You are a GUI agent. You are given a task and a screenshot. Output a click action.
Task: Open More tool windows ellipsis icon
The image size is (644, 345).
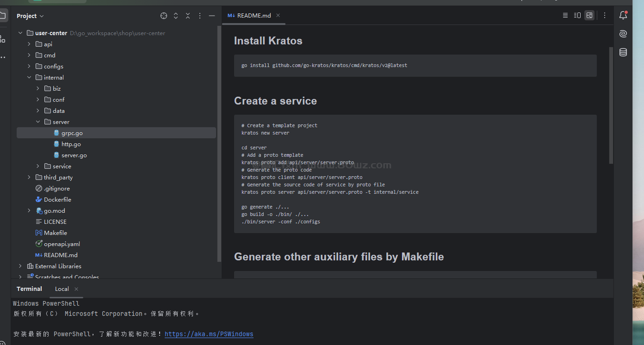point(3,57)
